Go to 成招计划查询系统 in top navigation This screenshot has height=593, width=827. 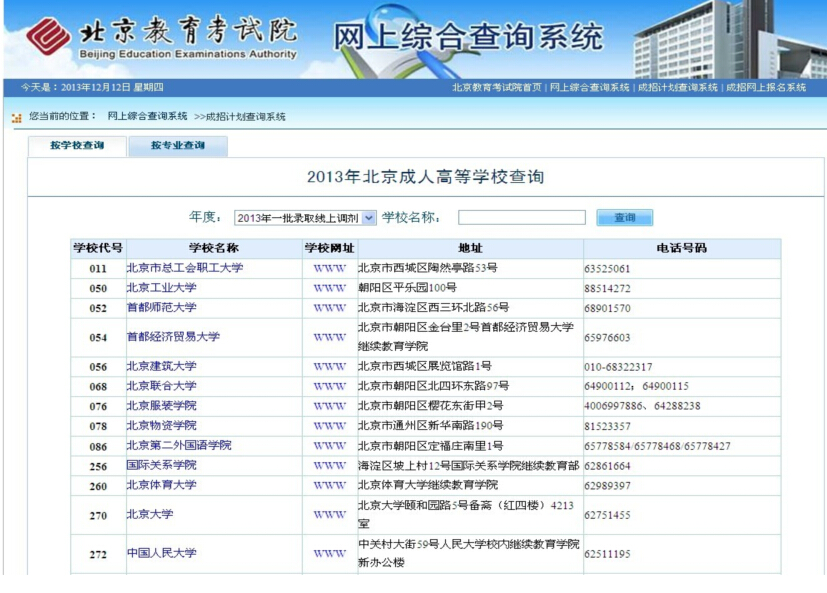point(678,88)
